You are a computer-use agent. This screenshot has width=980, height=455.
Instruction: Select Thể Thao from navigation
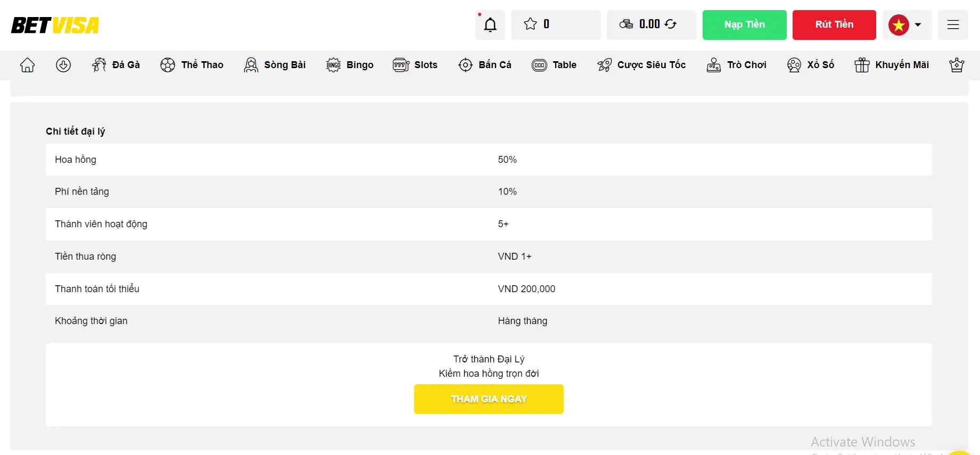pyautogui.click(x=192, y=65)
